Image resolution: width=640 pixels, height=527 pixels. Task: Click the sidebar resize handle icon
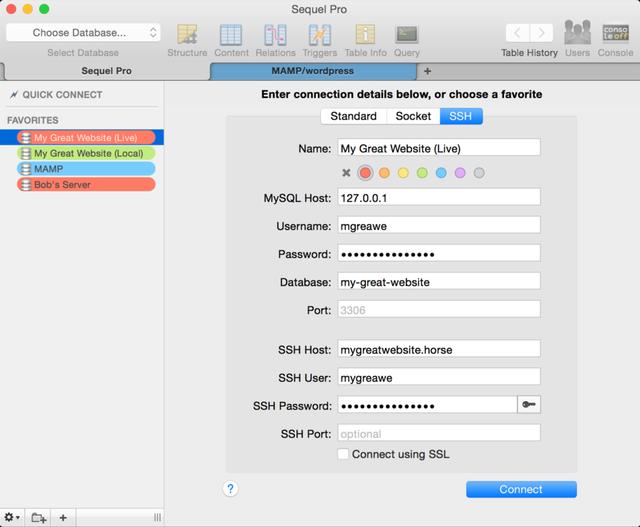pos(157,518)
